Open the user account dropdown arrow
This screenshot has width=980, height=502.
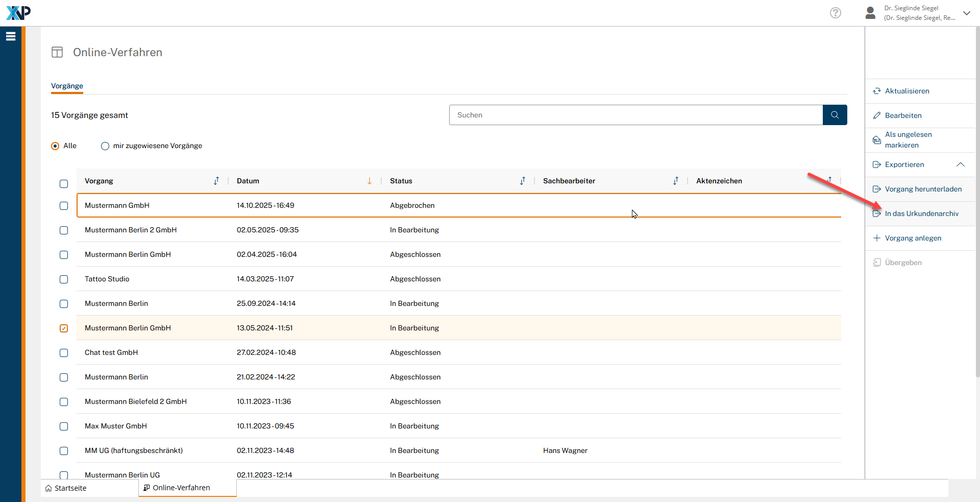pyautogui.click(x=966, y=13)
